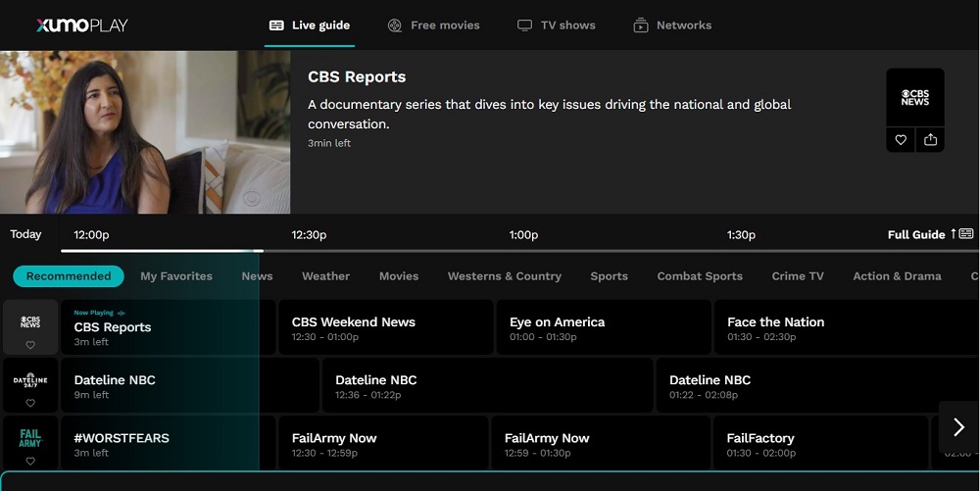Click the timeline progress bar
The width and height of the screenshot is (980, 491).
(520, 251)
